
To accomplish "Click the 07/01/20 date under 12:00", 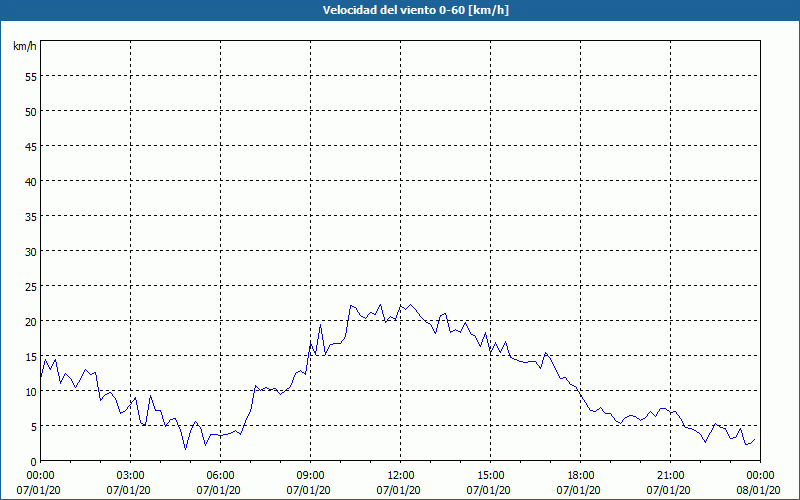I will [398, 490].
